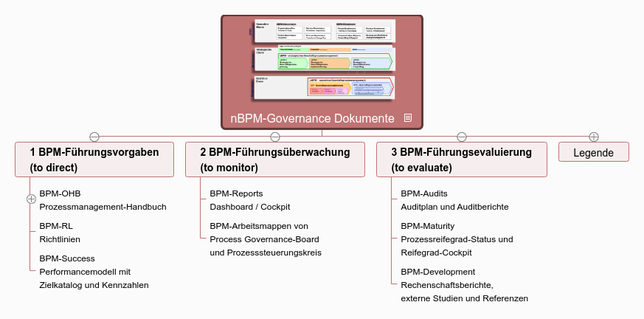The height and width of the screenshot is (319, 644).
Task: Pick the BPM-Maturity Prozessreifegrad-Status item
Action: coord(457,239)
